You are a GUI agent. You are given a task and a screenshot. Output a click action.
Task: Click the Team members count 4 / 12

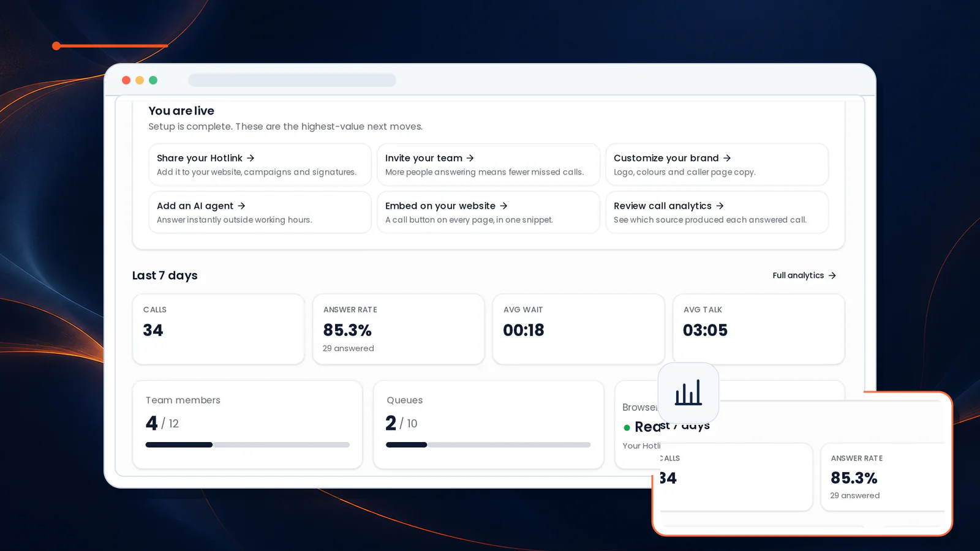point(162,423)
